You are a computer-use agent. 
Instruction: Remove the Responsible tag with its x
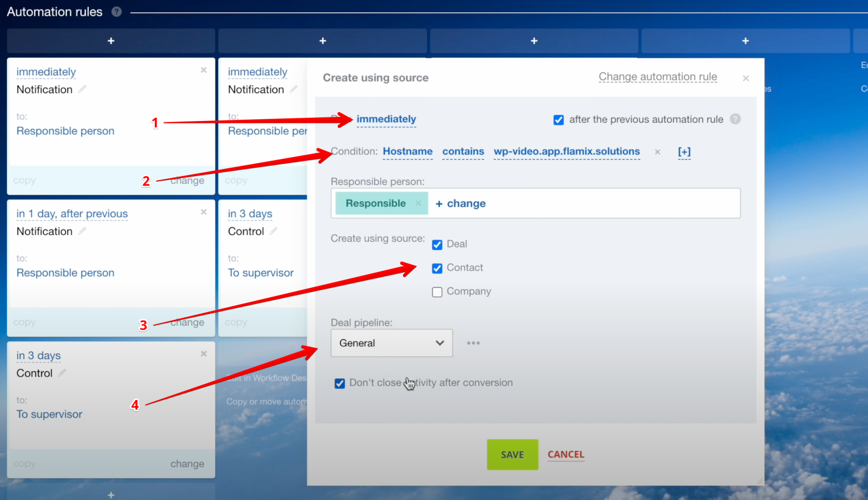418,203
